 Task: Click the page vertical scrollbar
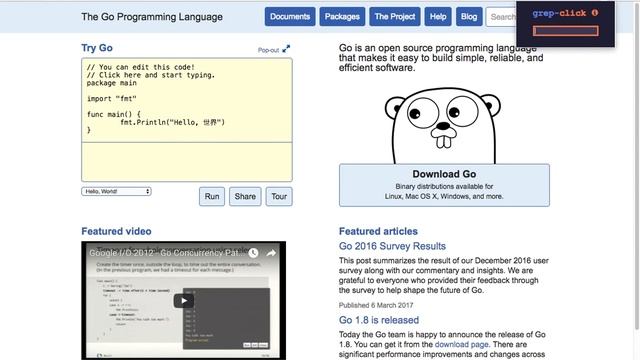pos(636,167)
